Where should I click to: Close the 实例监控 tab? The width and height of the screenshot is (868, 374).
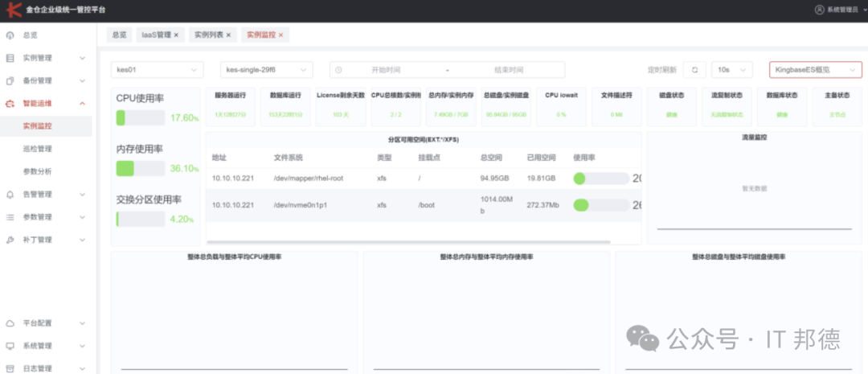(280, 35)
